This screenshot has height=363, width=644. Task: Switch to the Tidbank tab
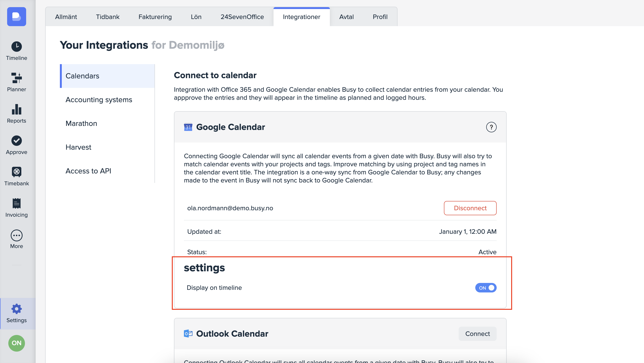click(x=107, y=17)
